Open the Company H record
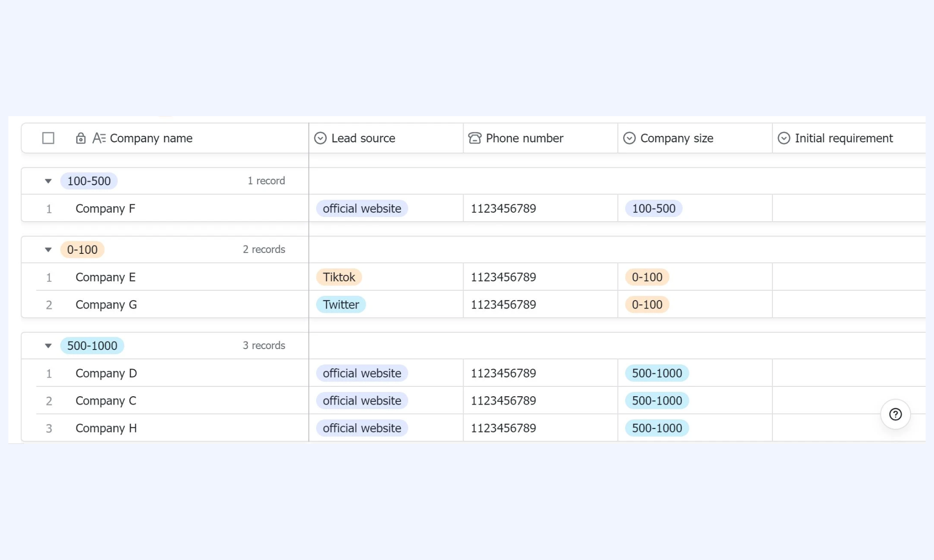This screenshot has width=934, height=560. coord(106,428)
